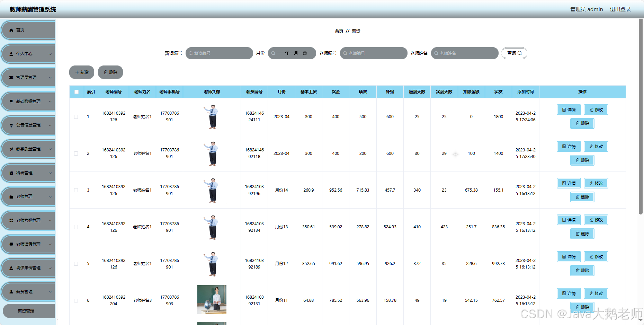
Task: Click the 薪资编号 search input field
Action: point(219,53)
